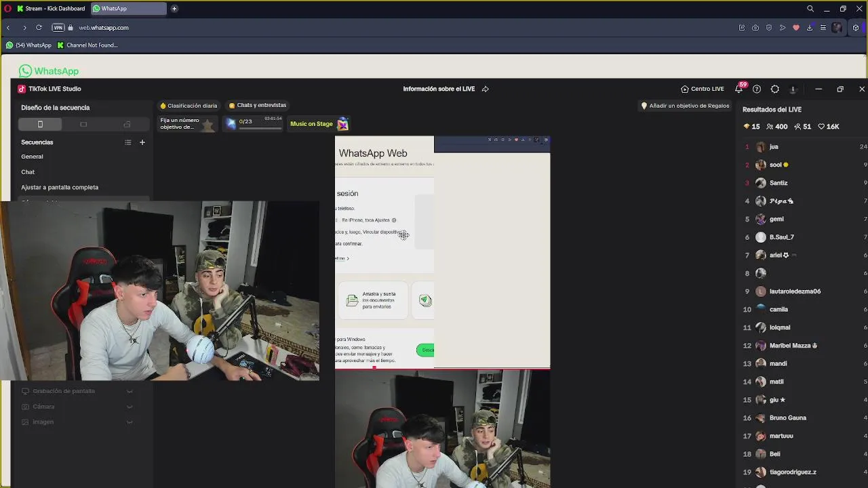Add a new sequence with plus icon

142,142
